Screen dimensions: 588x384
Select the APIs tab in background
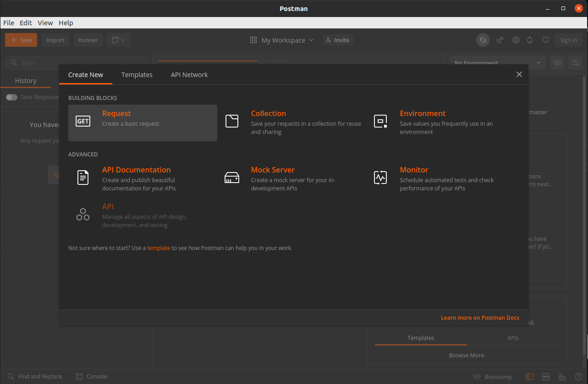click(513, 338)
